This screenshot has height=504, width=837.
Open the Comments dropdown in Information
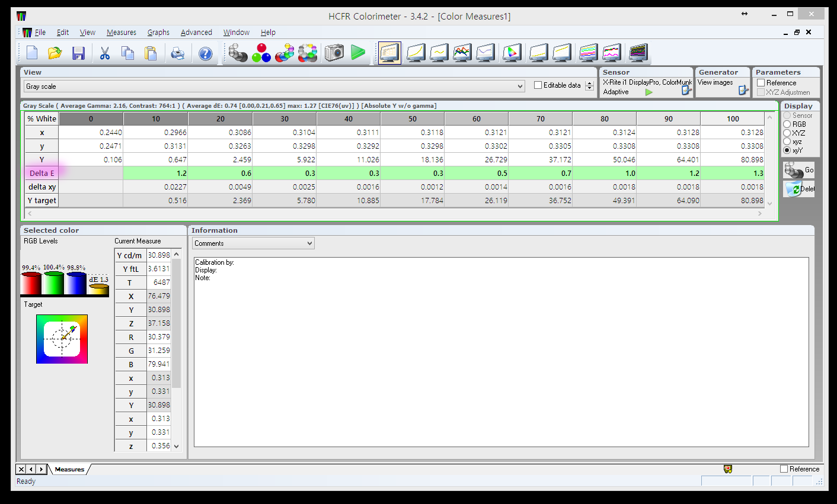(x=309, y=243)
